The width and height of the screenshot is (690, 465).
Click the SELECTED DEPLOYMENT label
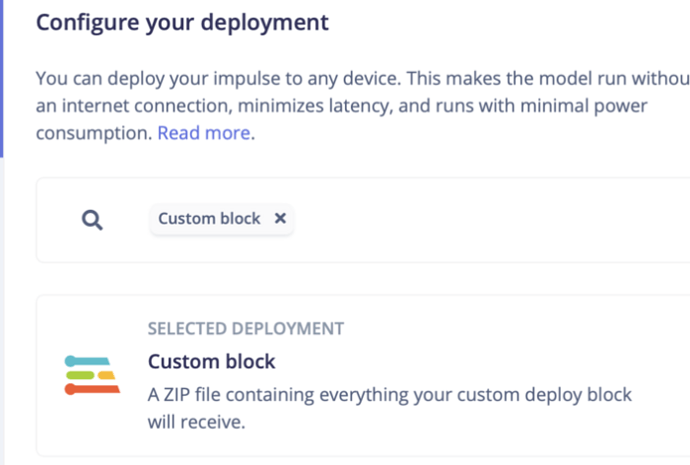click(x=245, y=328)
